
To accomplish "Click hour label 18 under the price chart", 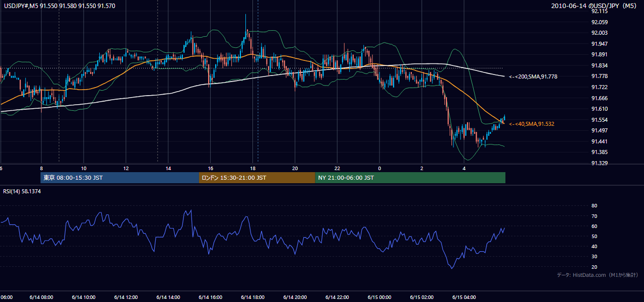I will tap(253, 168).
